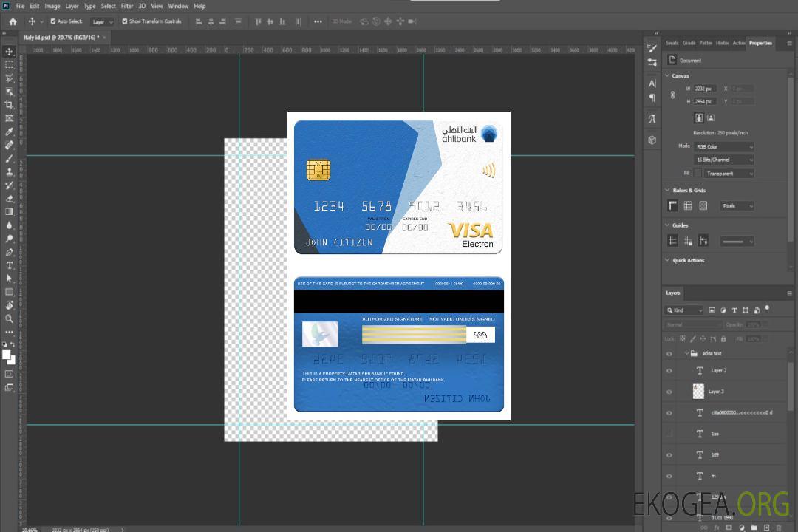
Task: Click the Home icon in options bar
Action: pos(13,21)
